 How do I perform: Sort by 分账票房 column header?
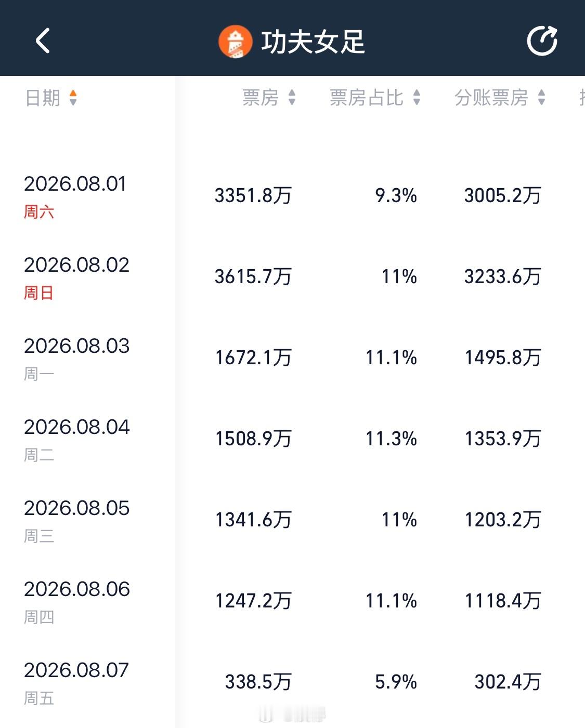pyautogui.click(x=491, y=98)
